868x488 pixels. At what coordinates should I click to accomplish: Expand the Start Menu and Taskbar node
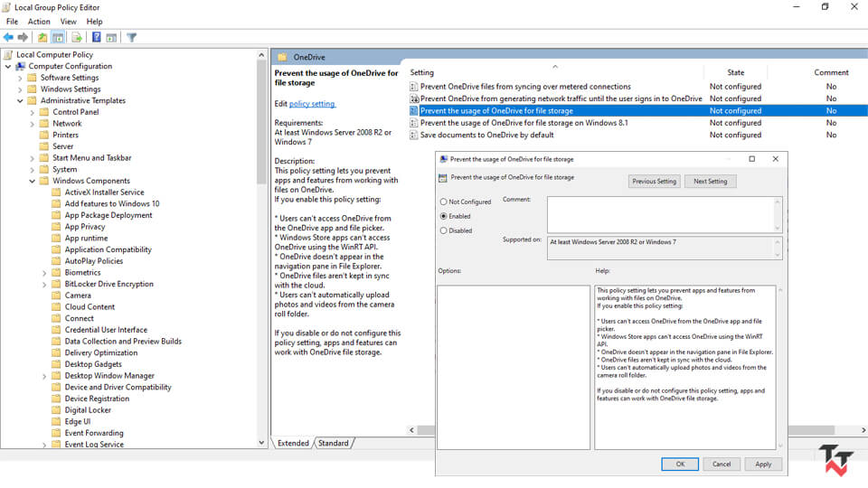click(x=33, y=158)
